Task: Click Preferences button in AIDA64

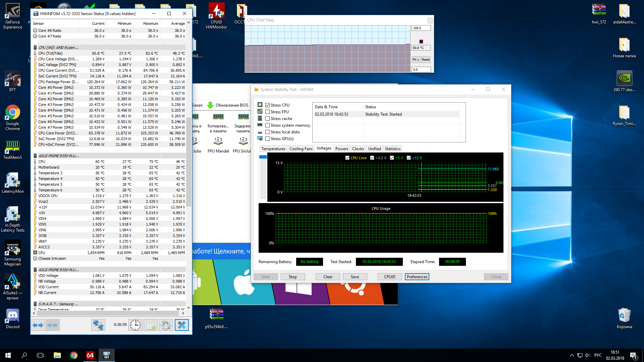Action: pyautogui.click(x=417, y=277)
